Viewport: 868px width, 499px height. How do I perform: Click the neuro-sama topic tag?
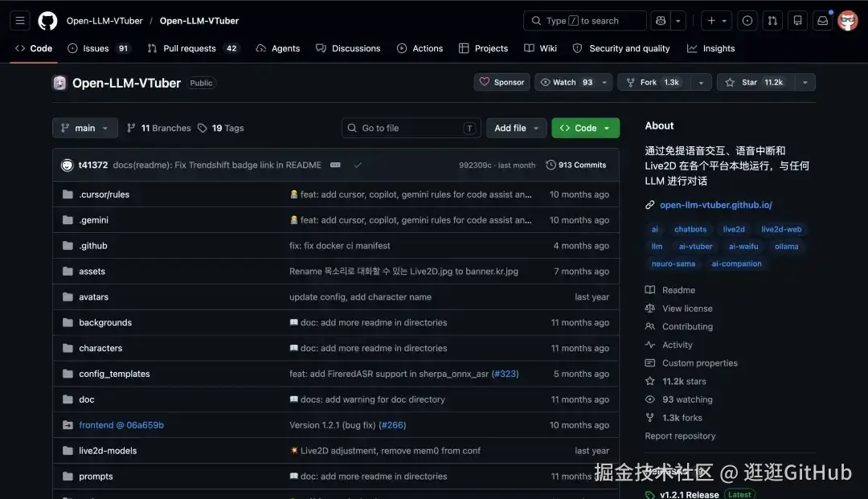point(674,264)
